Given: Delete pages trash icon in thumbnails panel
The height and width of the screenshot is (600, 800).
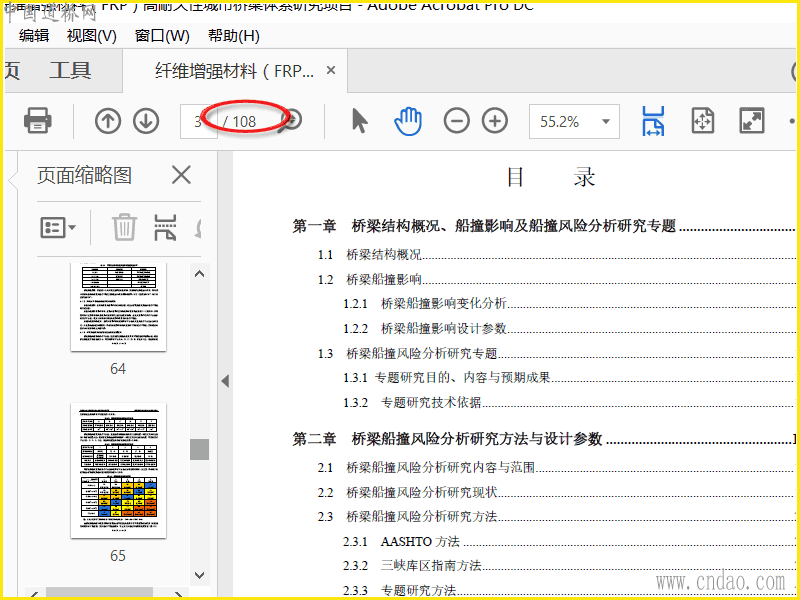Looking at the screenshot, I should click(x=124, y=227).
